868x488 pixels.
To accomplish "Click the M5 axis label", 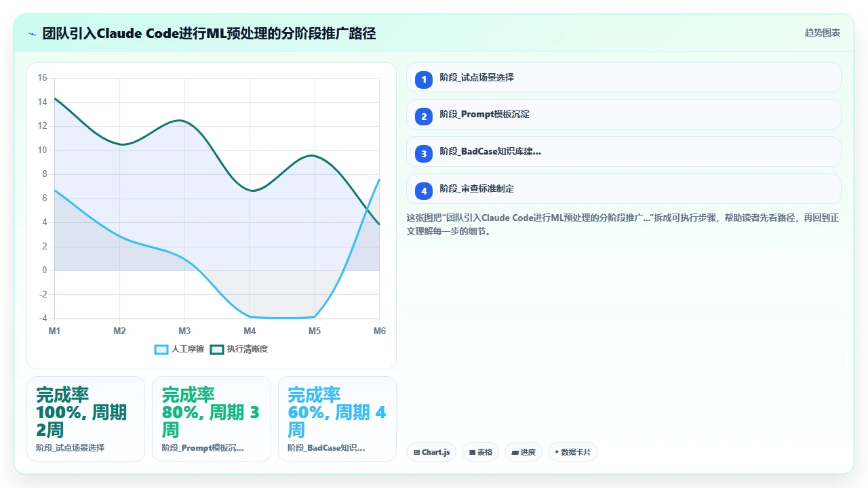I will (x=315, y=331).
